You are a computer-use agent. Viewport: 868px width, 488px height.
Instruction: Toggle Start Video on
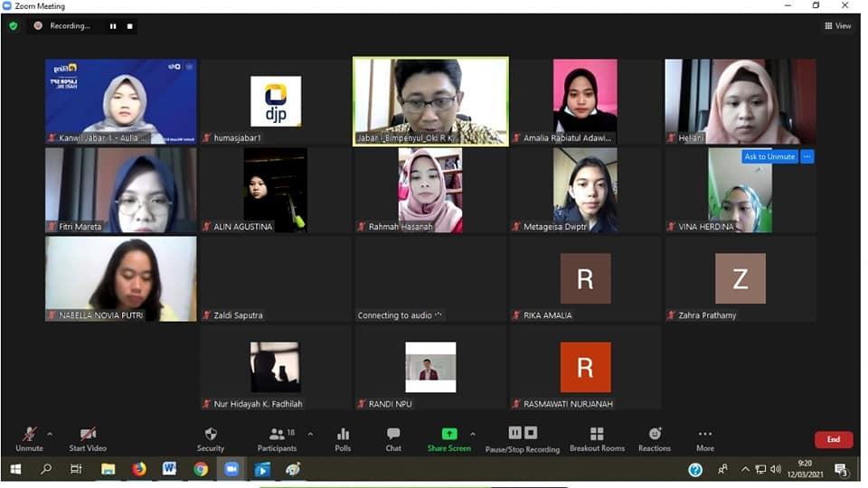pos(88,435)
